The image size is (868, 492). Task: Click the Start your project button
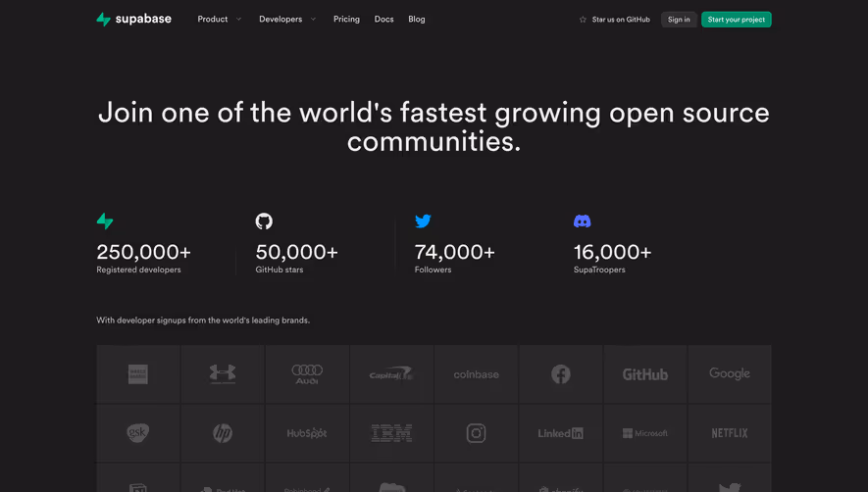(737, 20)
